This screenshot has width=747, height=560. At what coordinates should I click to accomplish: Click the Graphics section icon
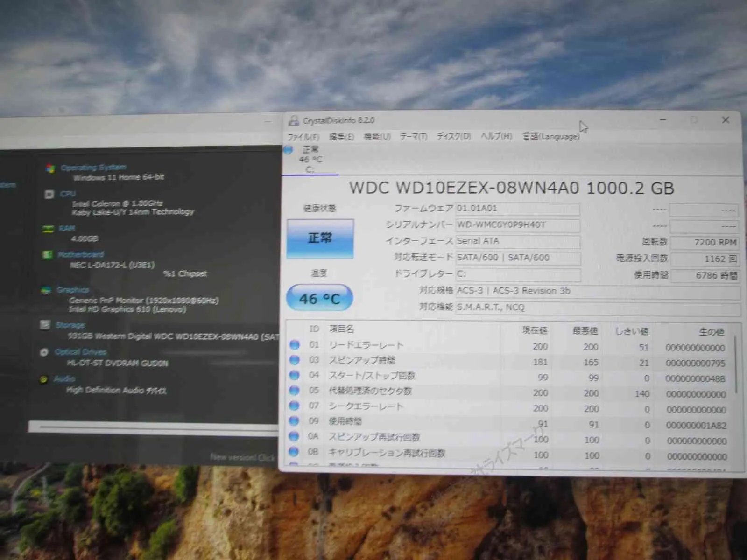46,290
